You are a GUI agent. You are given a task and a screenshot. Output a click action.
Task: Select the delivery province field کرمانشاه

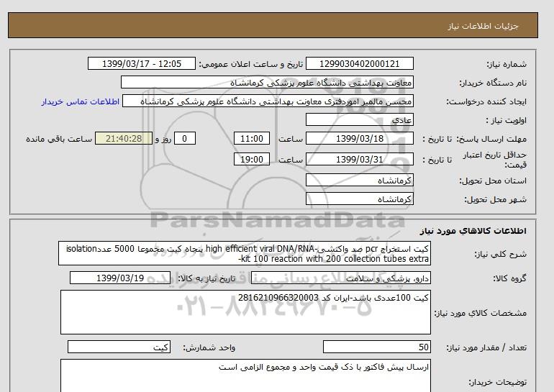[x=359, y=180]
